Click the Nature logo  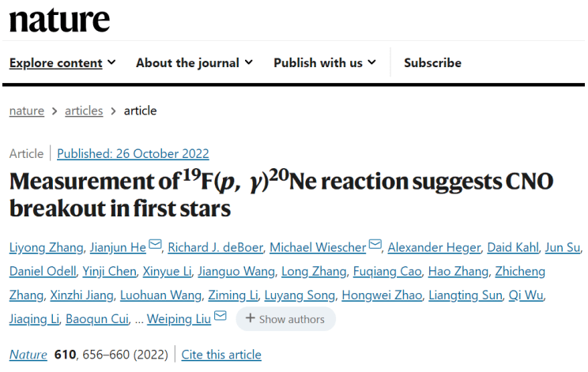[59, 21]
